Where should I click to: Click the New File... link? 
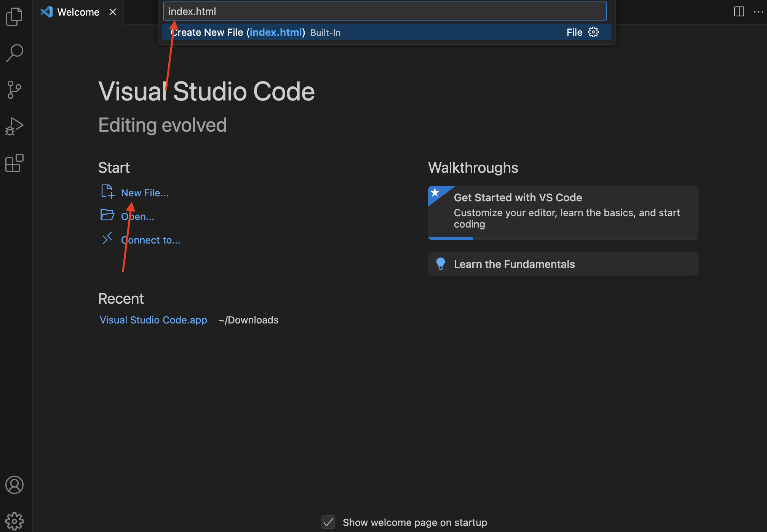[x=145, y=193]
